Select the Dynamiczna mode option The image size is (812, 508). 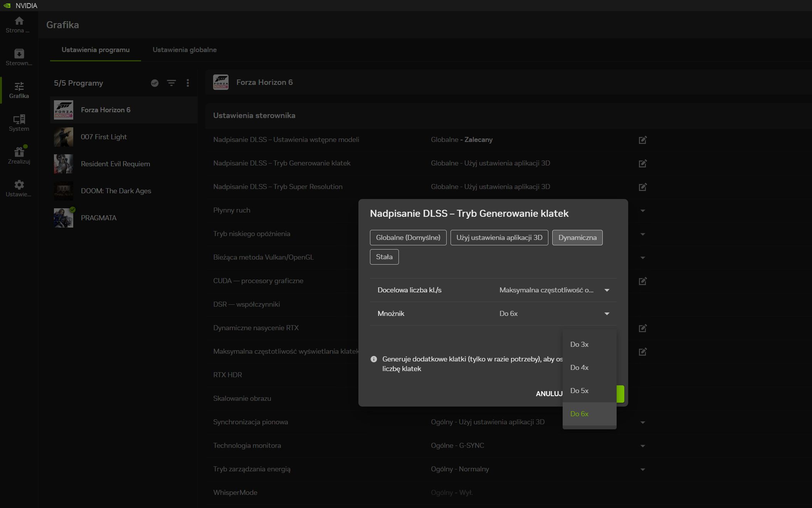coord(577,238)
